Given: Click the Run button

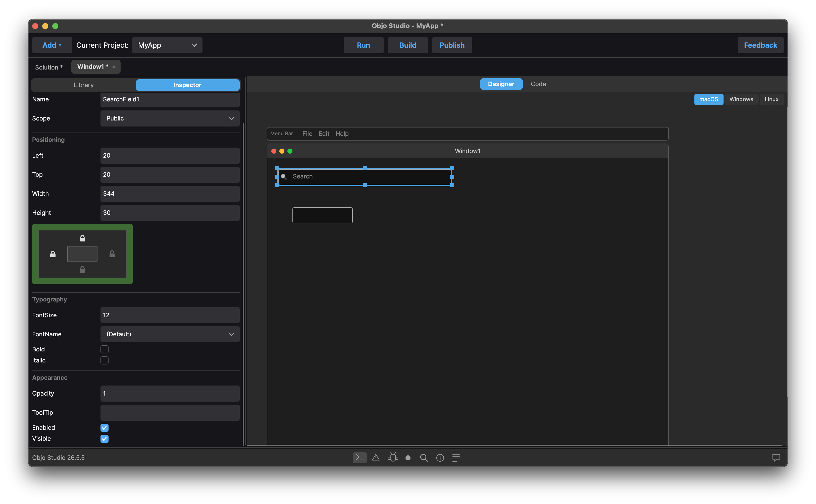Looking at the screenshot, I should [x=363, y=45].
